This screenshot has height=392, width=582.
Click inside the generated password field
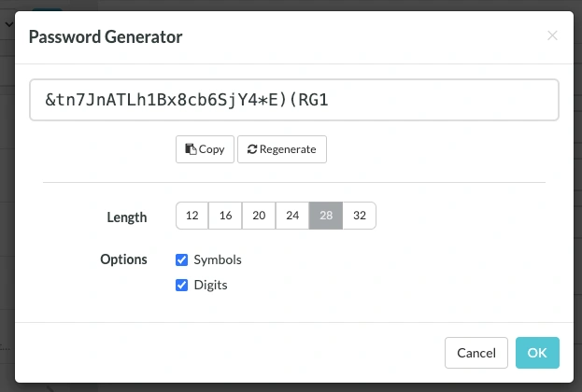294,100
